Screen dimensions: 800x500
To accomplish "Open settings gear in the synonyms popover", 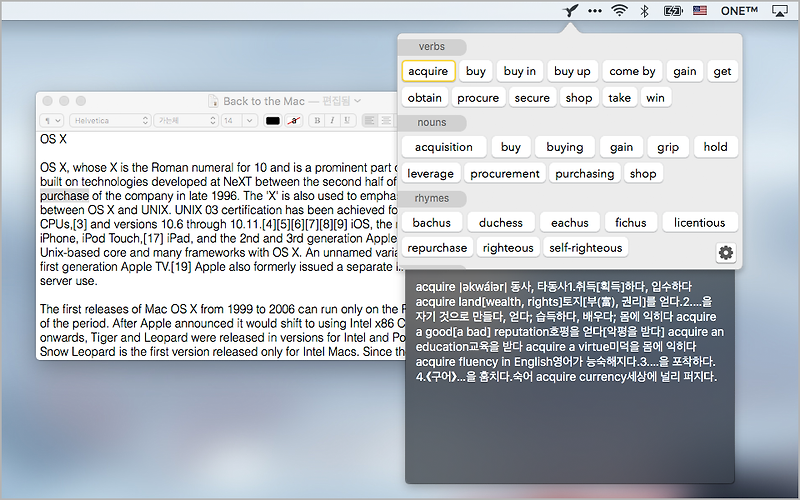I will (726, 252).
